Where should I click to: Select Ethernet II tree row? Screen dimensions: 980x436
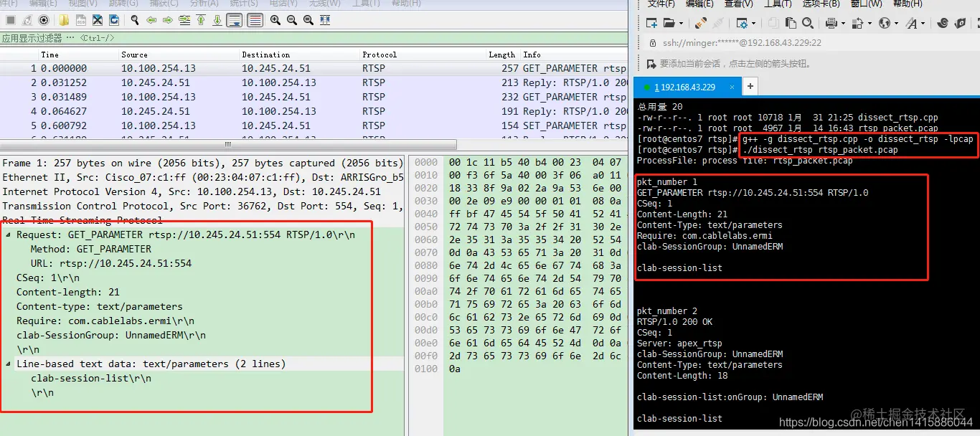pos(202,177)
